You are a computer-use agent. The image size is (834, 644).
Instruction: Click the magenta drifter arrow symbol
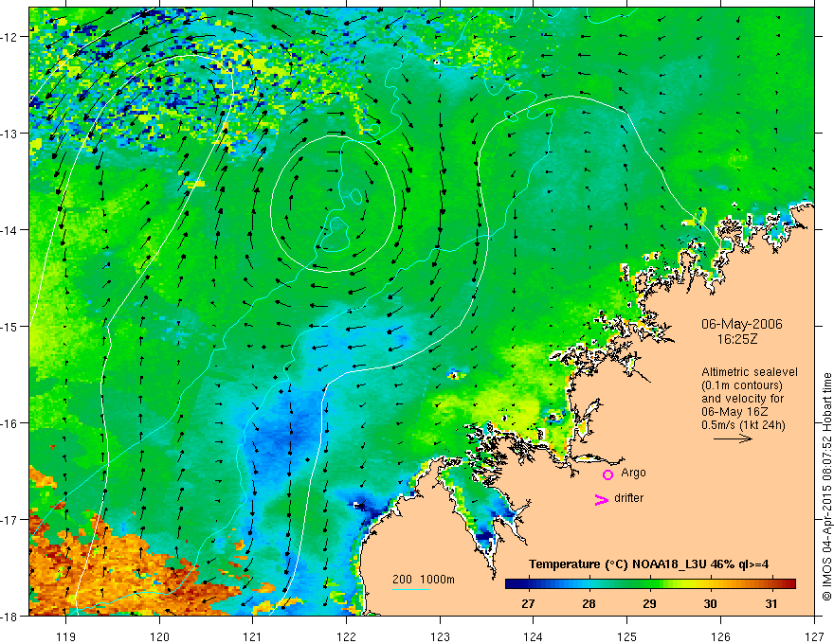601,499
